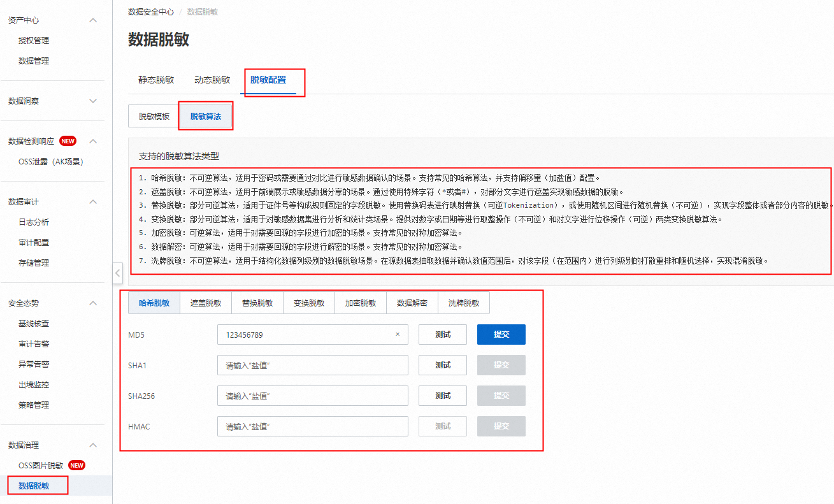Click 测试 button in HMAC row
This screenshot has width=834, height=504.
[x=443, y=426]
